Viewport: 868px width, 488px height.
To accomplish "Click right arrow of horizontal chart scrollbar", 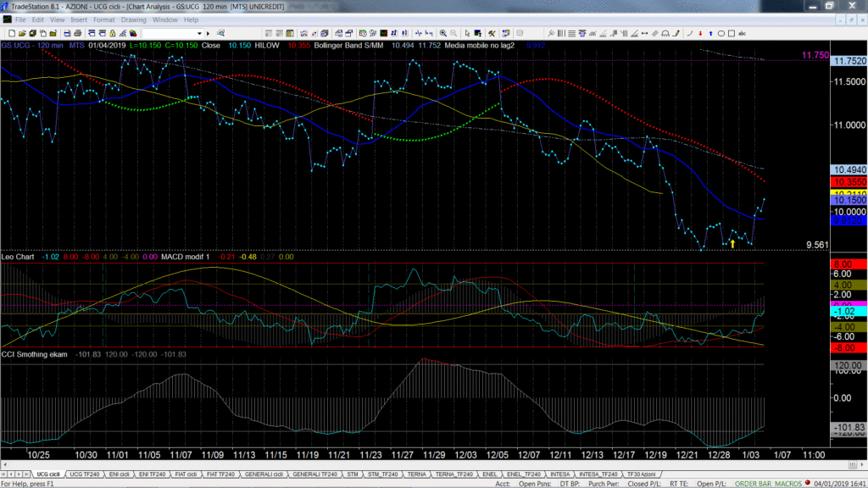I will pos(862,465).
